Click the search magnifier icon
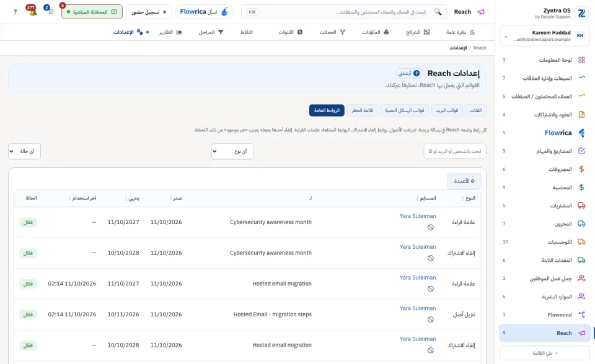Viewport: 595px width, 364px height. pos(438,12)
